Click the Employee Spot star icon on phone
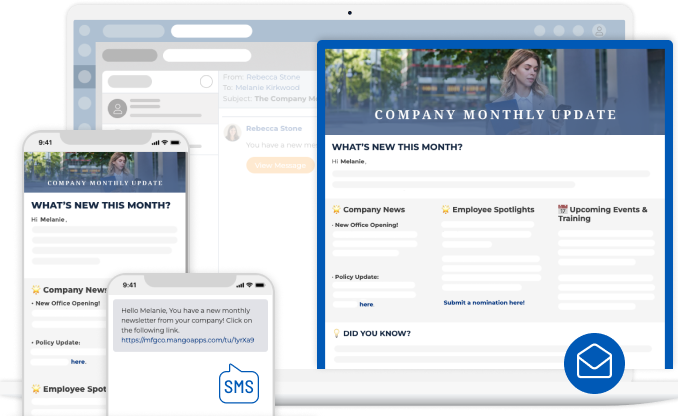Screen dimensions: 678x416 (x=36, y=389)
